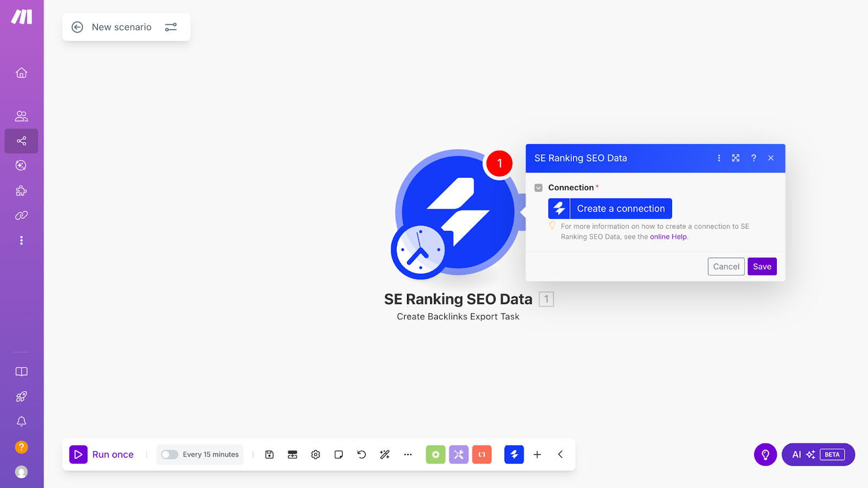This screenshot has width=868, height=488.
Task: Collapse the bottom toolbar with the chevron
Action: [x=560, y=454]
